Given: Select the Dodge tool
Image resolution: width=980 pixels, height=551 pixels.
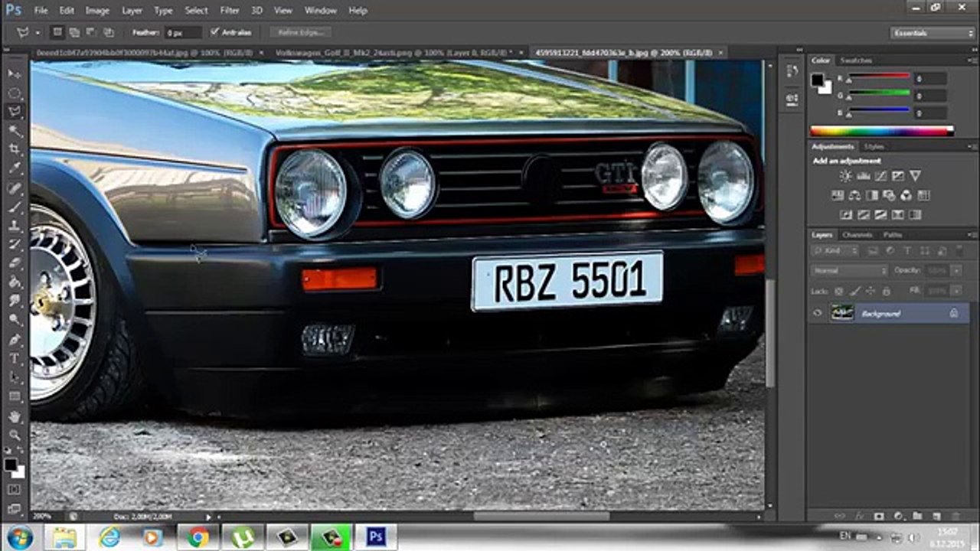Looking at the screenshot, I should click(15, 321).
